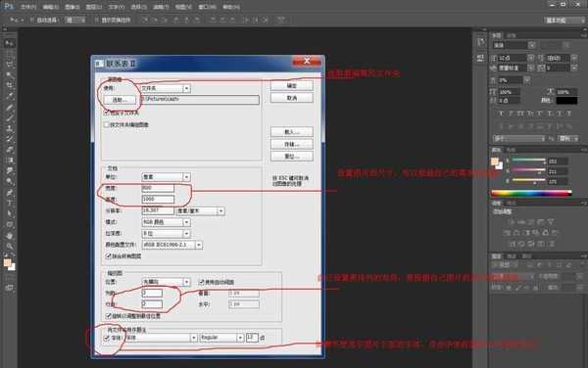Select the Quick Selection tool
Screen dimensions: 588x368
point(9,75)
